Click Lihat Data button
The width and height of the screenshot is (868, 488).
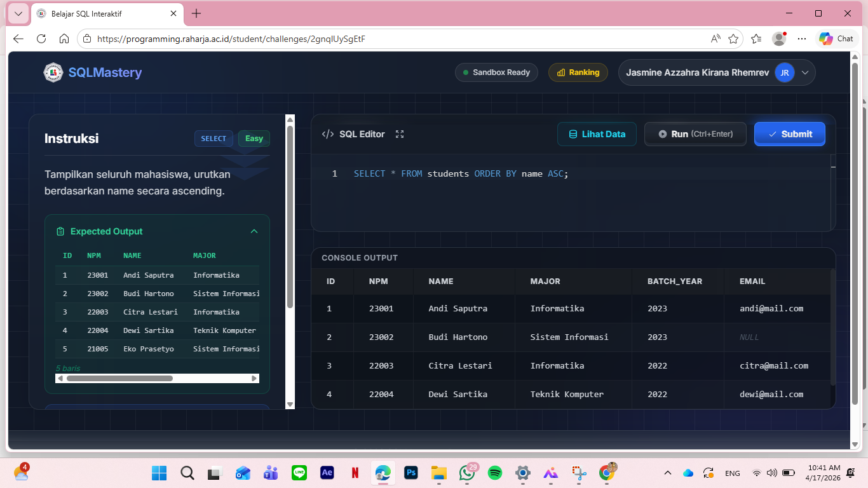(597, 134)
